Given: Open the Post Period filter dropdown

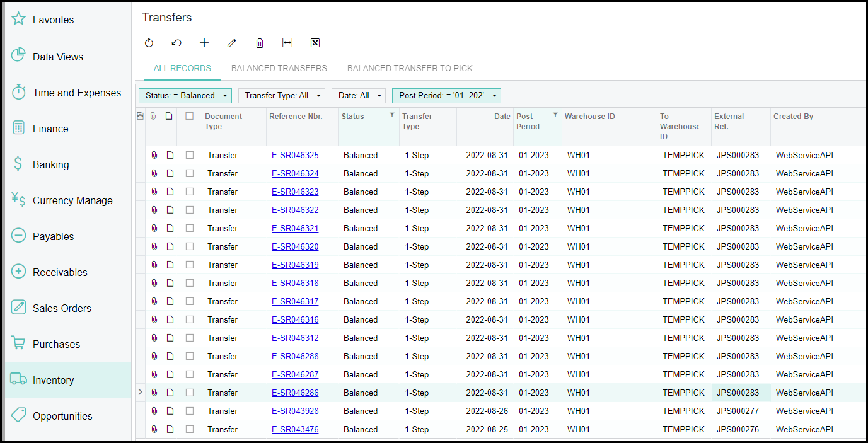Looking at the screenshot, I should [446, 96].
